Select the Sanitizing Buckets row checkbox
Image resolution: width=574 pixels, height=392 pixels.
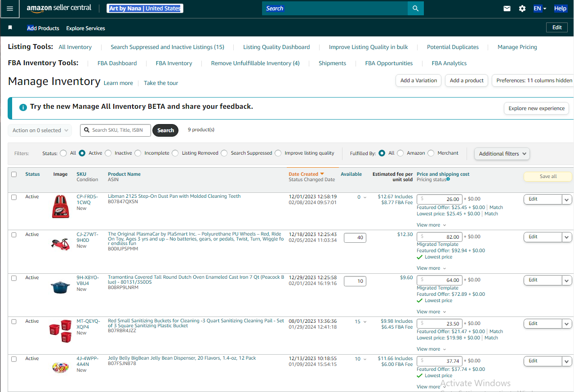click(x=14, y=321)
